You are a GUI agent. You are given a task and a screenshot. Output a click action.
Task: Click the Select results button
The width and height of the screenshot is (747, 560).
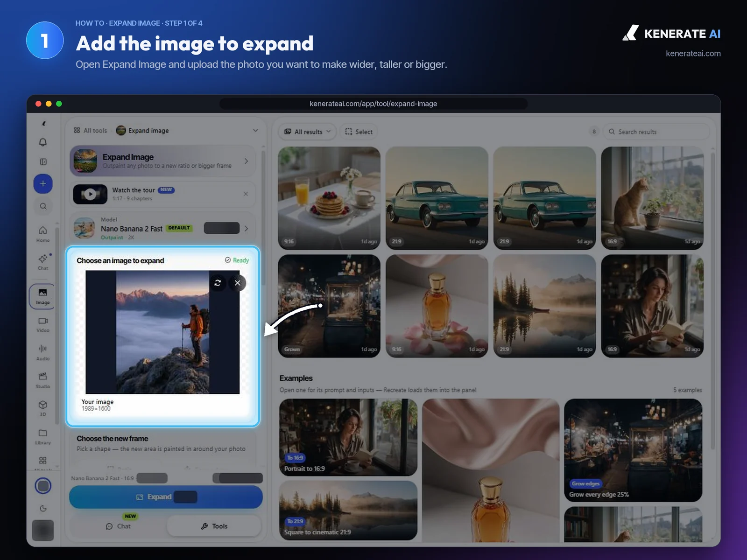point(359,132)
